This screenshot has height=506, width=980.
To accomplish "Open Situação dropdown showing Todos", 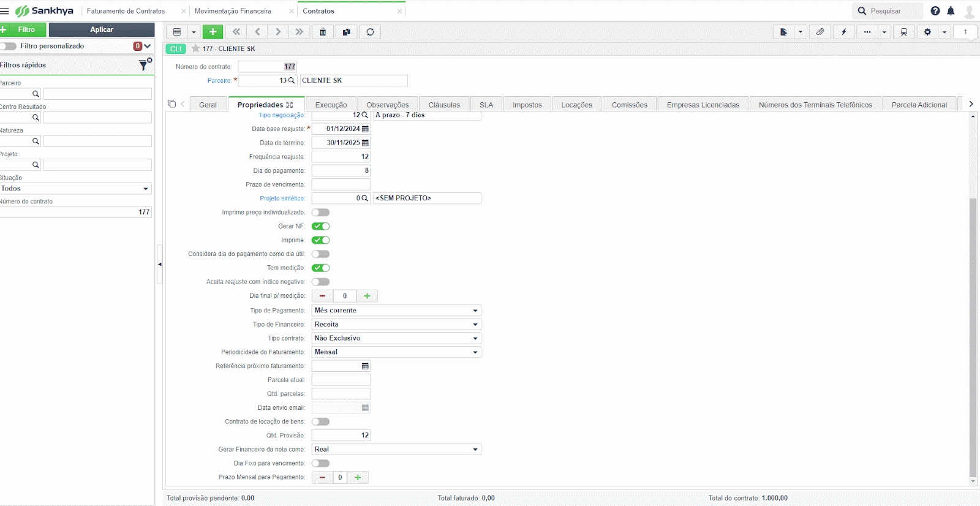I will pos(75,189).
